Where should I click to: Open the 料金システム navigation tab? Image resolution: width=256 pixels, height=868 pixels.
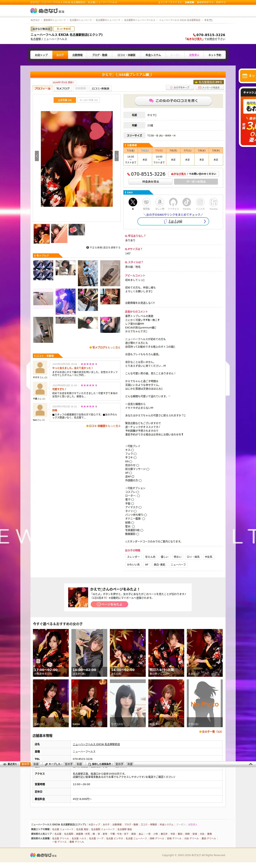(x=153, y=55)
